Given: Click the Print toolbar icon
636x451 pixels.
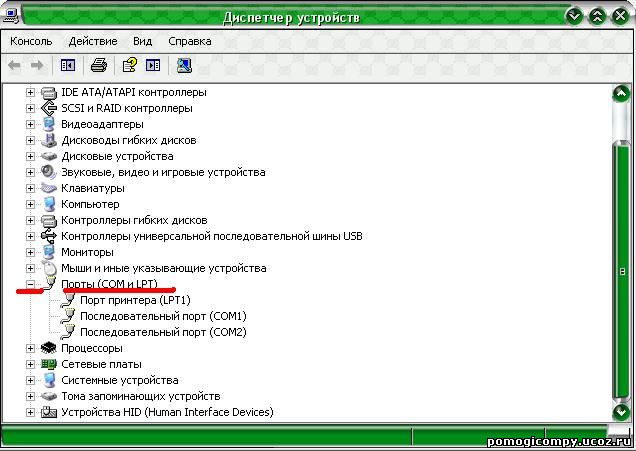Looking at the screenshot, I should pos(99,65).
